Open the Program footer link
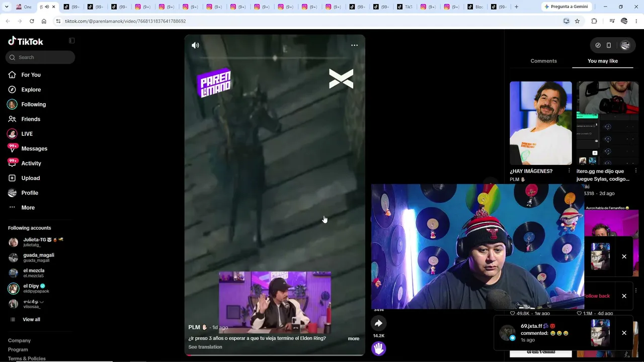The height and width of the screenshot is (362, 644). tap(18, 349)
